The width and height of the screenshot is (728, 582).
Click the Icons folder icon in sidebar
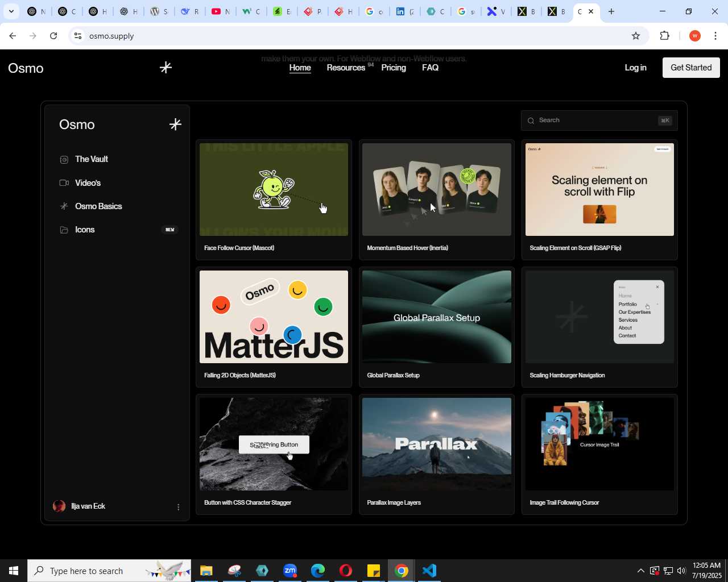click(x=64, y=230)
